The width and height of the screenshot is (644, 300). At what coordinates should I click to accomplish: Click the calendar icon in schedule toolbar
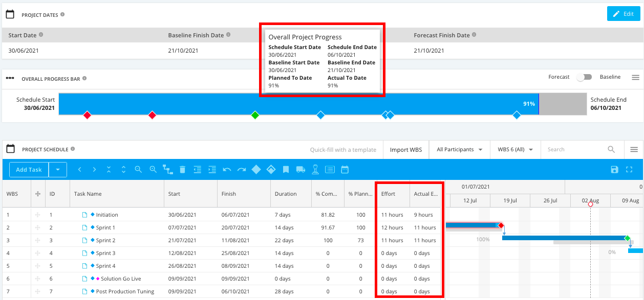345,169
